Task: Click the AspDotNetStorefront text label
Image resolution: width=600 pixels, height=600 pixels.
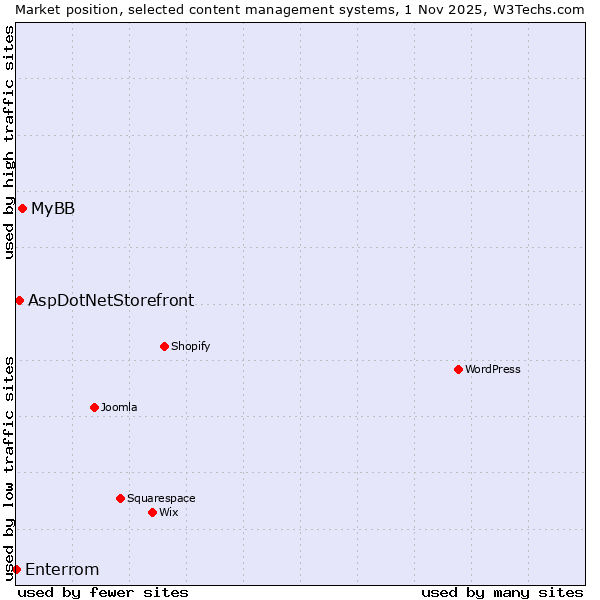Action: 111,301
